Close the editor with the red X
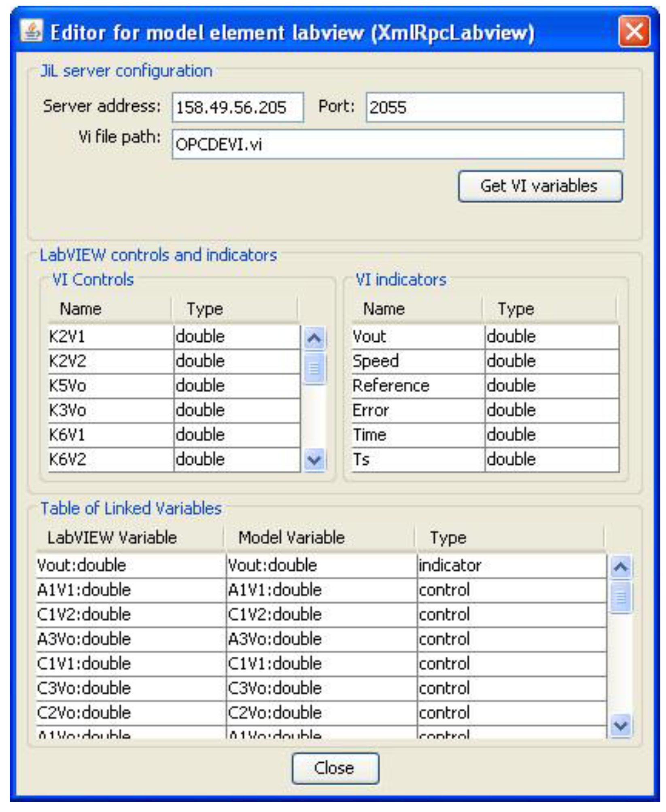 [x=634, y=32]
